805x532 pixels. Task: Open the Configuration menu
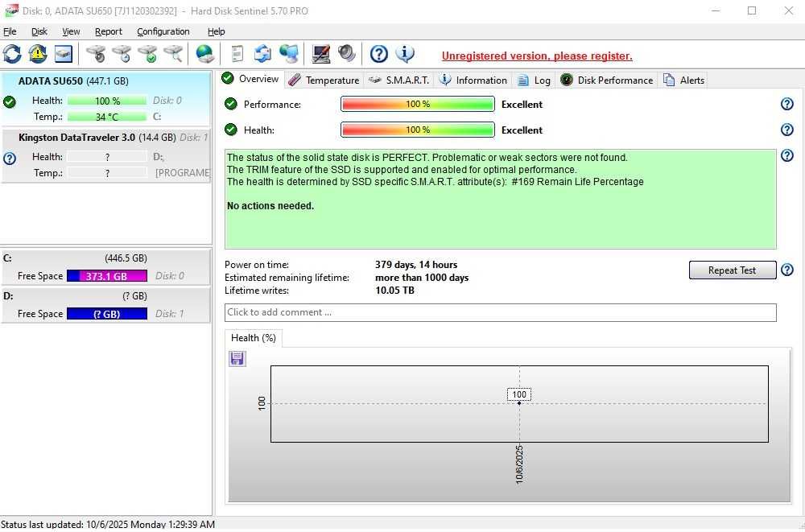click(163, 32)
